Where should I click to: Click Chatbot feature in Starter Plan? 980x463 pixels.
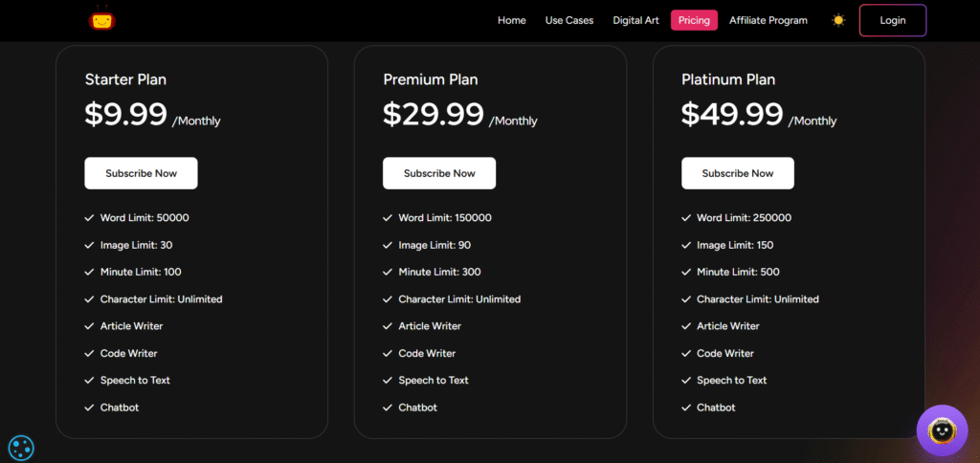tap(120, 408)
